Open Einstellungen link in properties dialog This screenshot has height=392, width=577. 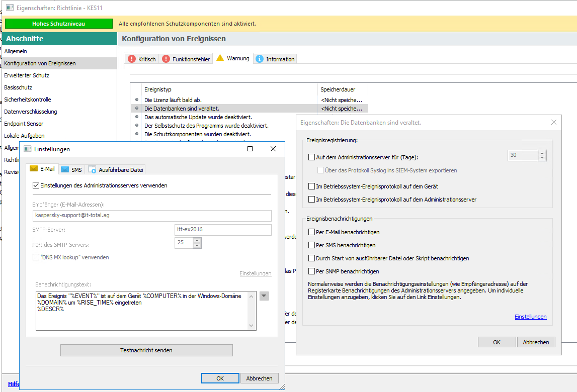[530, 317]
